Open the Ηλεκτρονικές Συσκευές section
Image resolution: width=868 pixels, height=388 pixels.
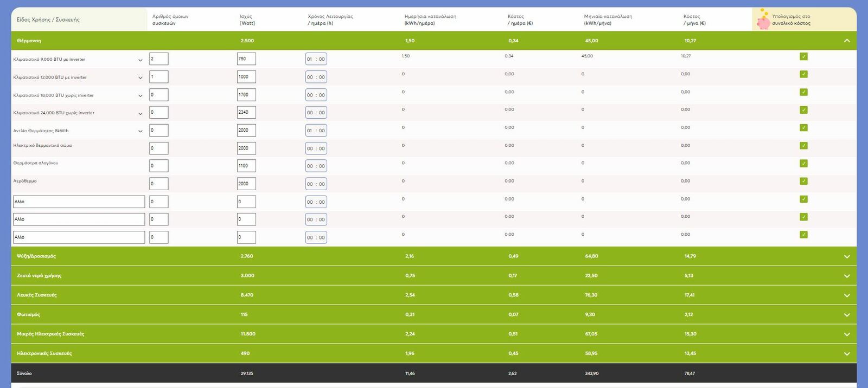click(x=847, y=354)
